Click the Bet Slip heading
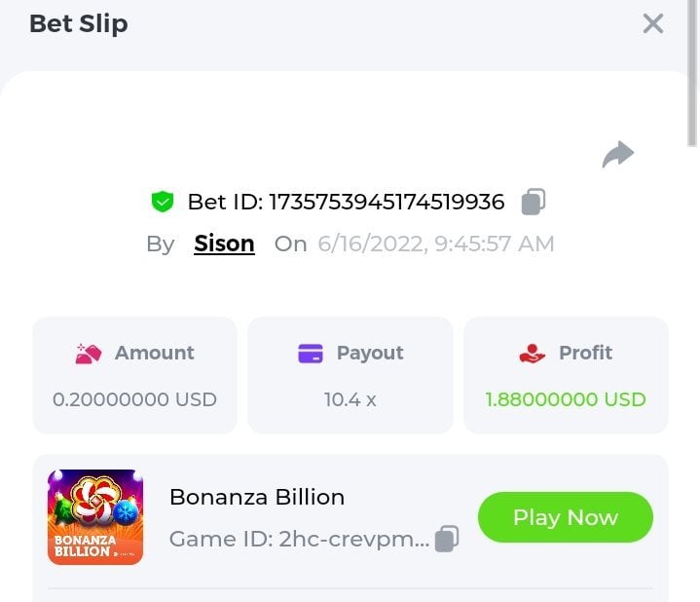The image size is (700, 602). [x=78, y=24]
